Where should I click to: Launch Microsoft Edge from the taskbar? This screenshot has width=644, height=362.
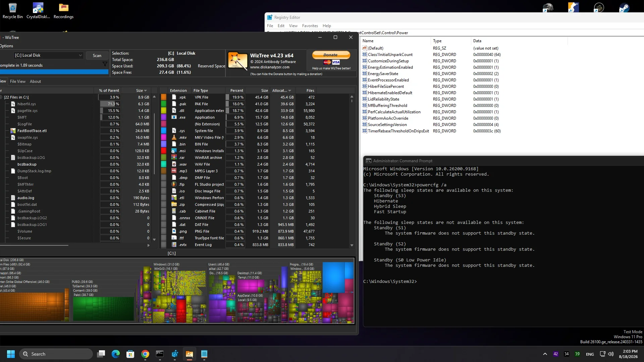116,354
